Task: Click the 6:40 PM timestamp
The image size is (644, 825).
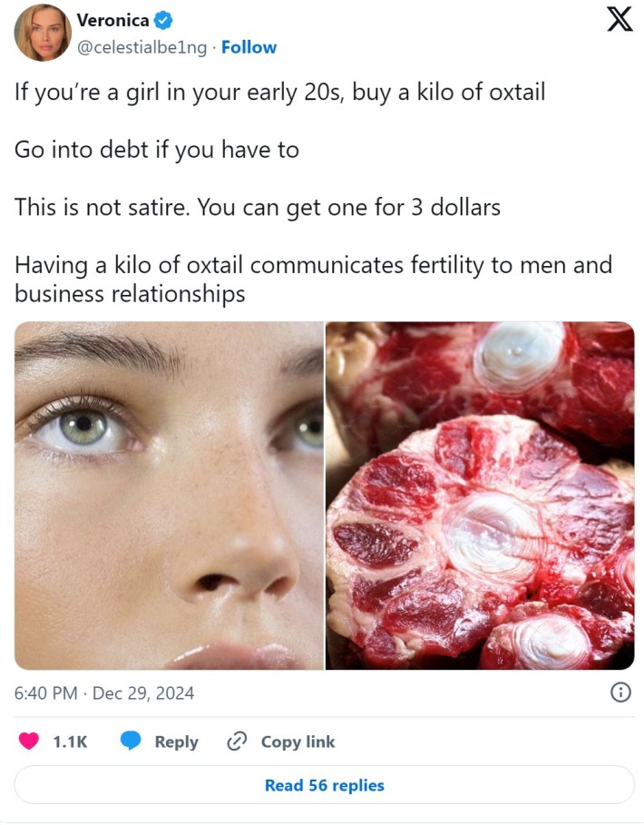Action: [x=45, y=692]
